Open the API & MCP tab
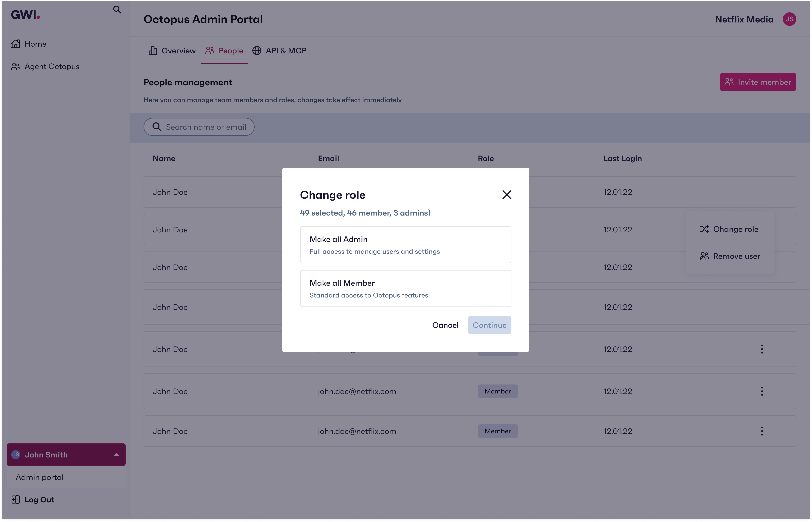Viewport: 812px width, 522px height. [279, 51]
